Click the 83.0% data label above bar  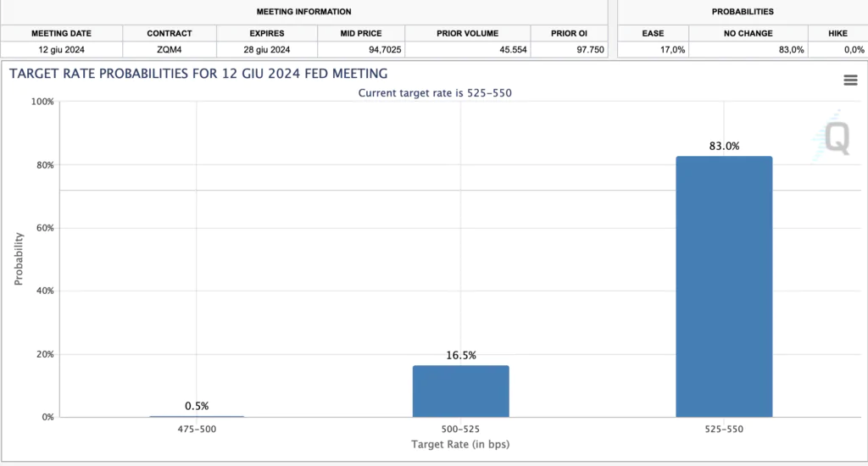[x=724, y=146]
